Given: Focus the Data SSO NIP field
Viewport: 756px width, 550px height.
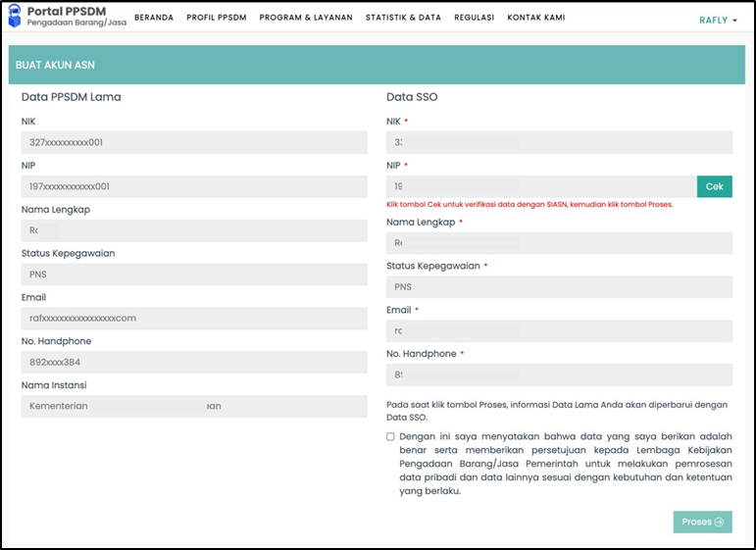Looking at the screenshot, I should click(541, 186).
